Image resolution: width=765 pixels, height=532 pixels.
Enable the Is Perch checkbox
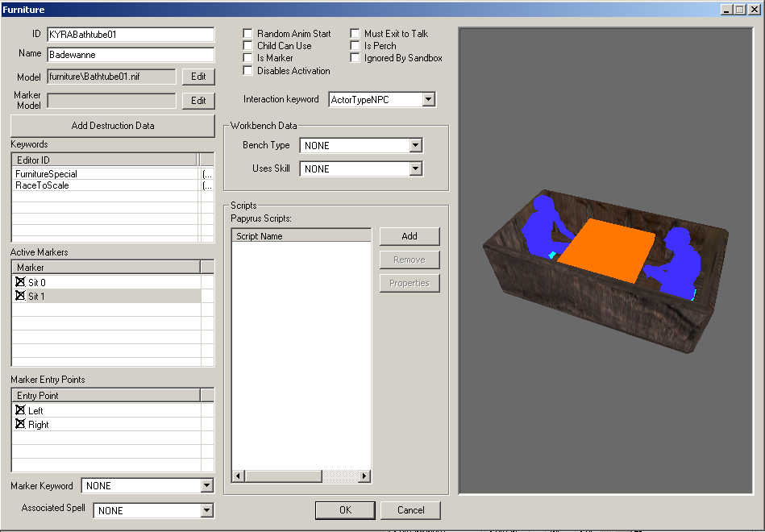point(355,46)
